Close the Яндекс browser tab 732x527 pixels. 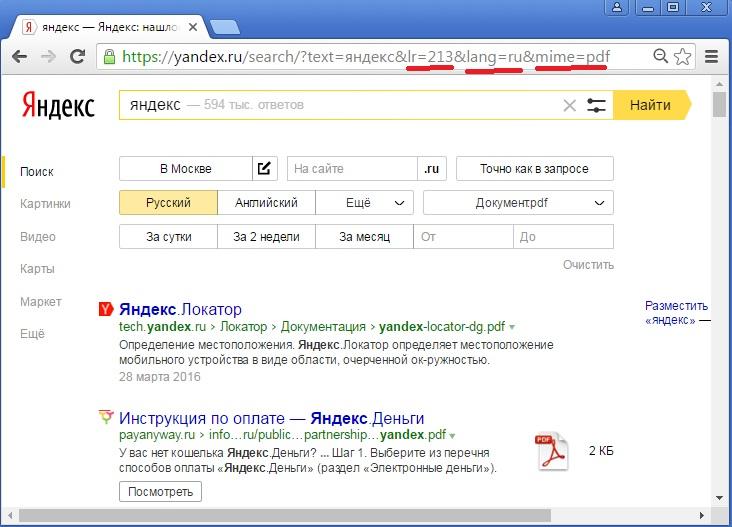point(193,27)
